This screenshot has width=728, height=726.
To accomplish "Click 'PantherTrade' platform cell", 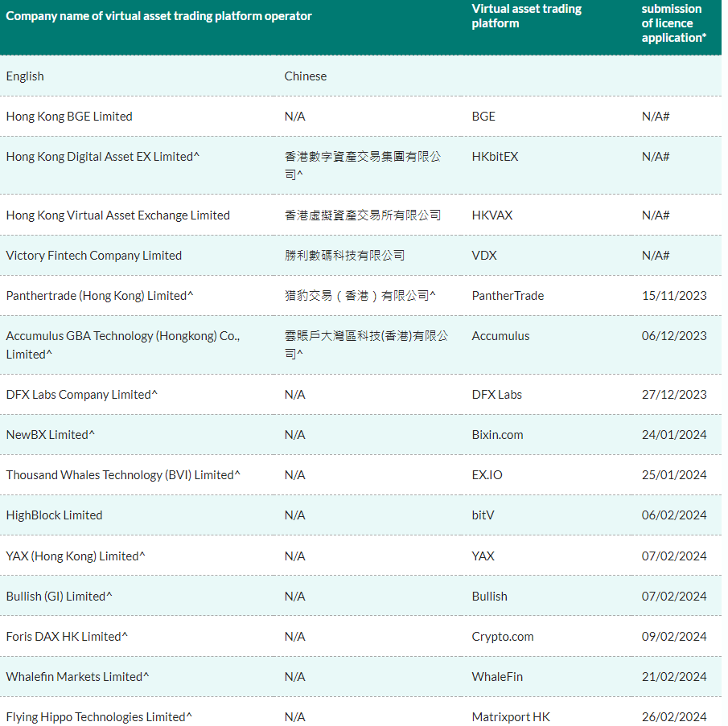I will 508,296.
